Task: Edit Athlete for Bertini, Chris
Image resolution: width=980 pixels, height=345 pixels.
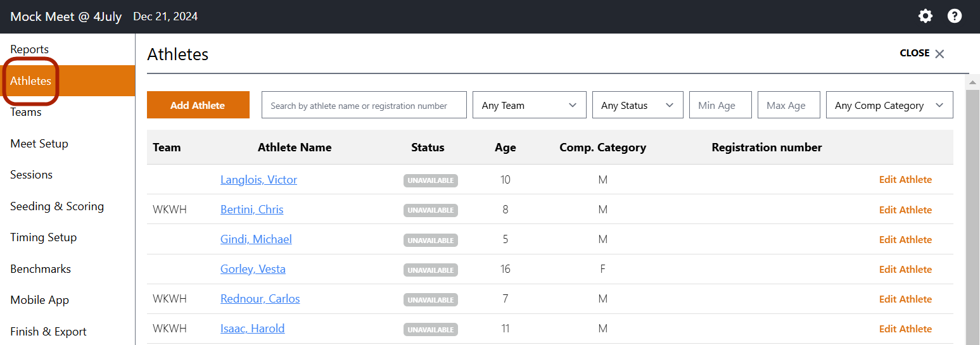Action: coord(905,210)
